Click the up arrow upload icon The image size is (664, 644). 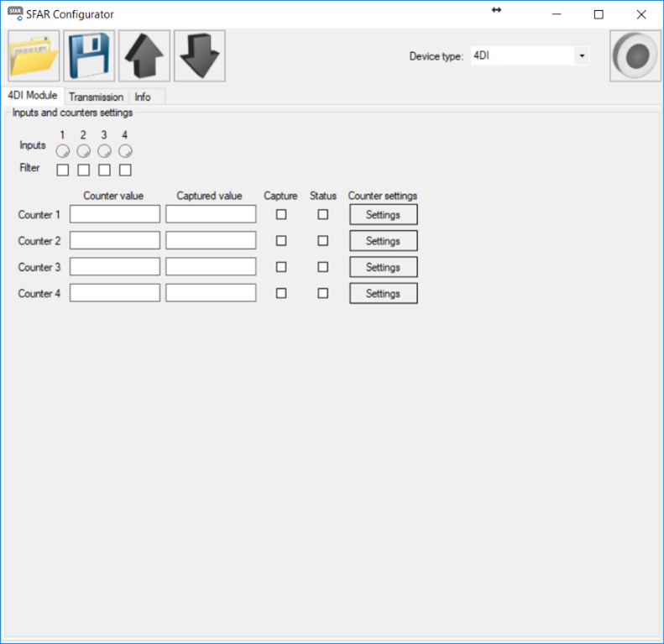(x=144, y=56)
